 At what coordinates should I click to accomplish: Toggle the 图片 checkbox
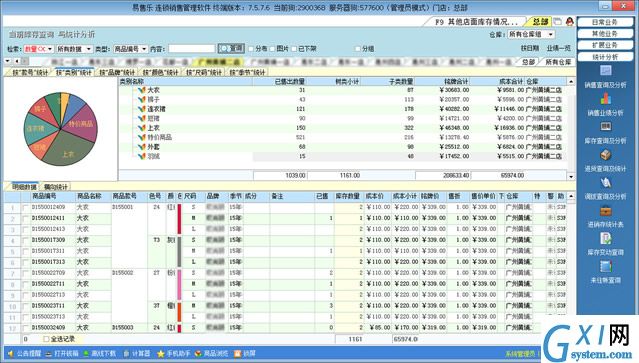[272, 49]
